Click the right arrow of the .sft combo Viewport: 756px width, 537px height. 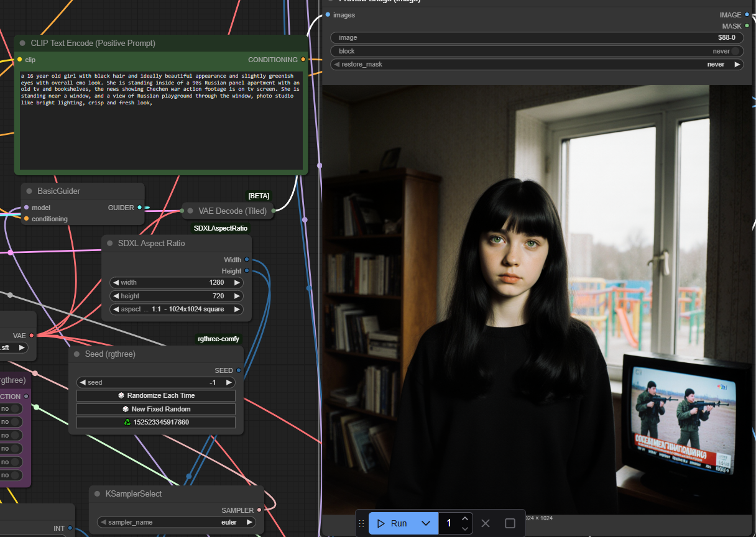point(22,347)
